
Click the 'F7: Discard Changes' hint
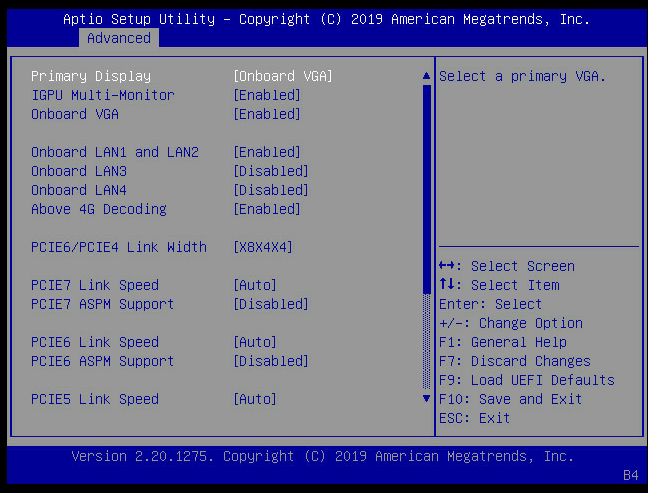[x=515, y=361]
